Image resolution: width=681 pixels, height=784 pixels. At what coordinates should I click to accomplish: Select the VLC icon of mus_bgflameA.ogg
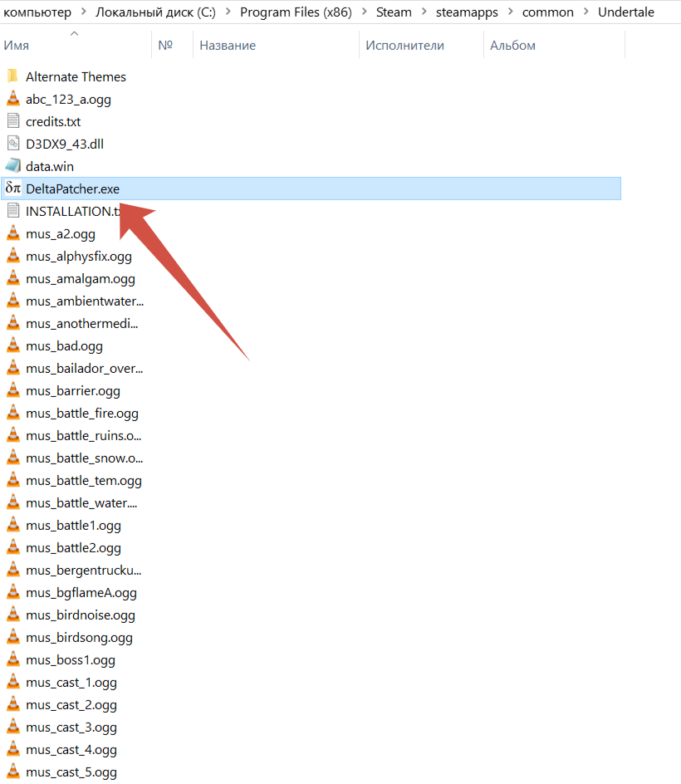[13, 591]
